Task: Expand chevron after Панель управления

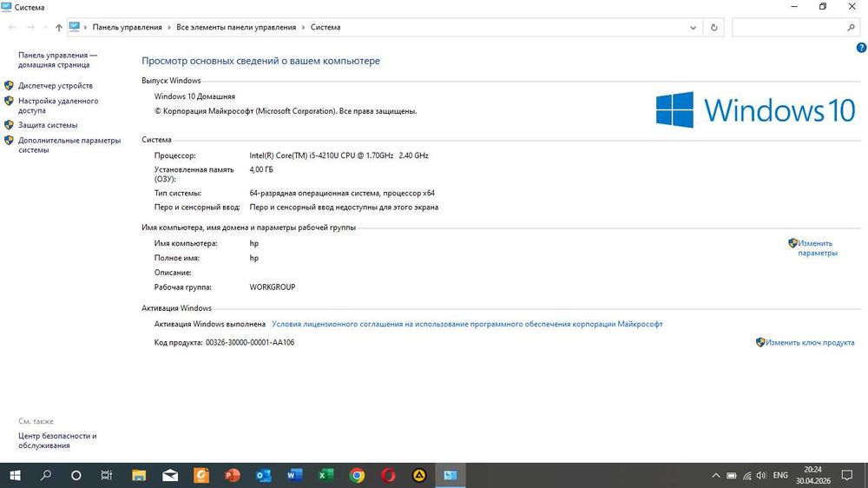Action: 168,27
